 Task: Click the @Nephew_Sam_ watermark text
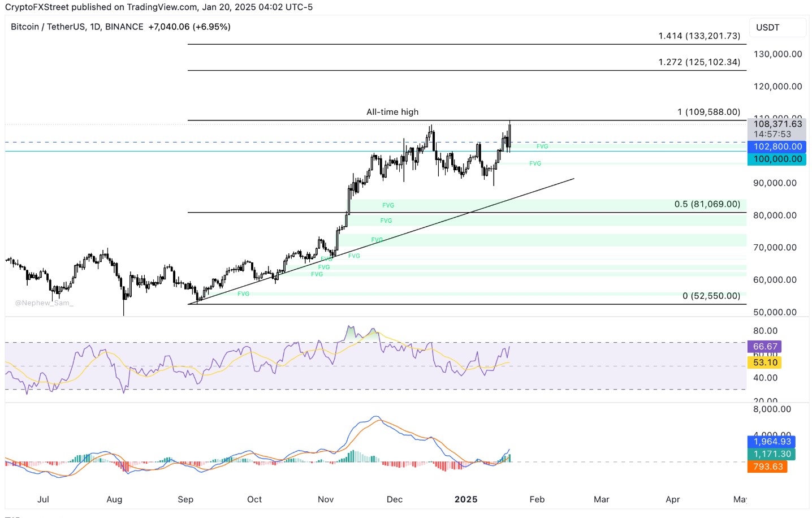[x=44, y=303]
